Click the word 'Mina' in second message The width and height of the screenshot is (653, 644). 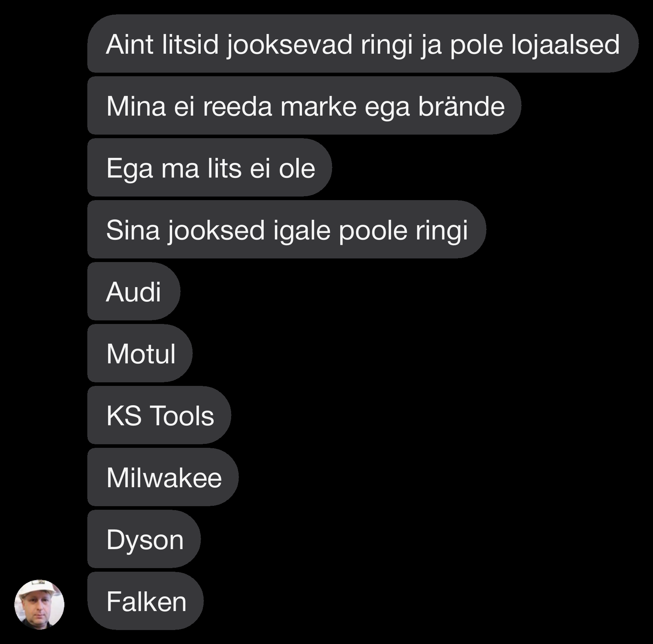pyautogui.click(x=136, y=106)
